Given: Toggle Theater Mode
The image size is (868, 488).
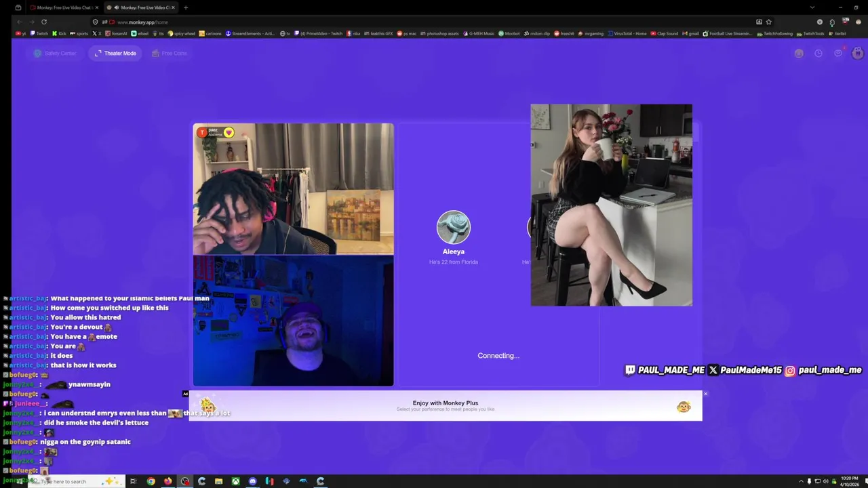Looking at the screenshot, I should tap(115, 53).
